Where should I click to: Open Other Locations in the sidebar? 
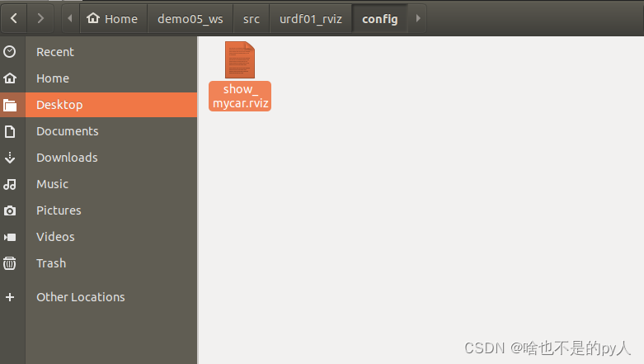[x=81, y=297]
